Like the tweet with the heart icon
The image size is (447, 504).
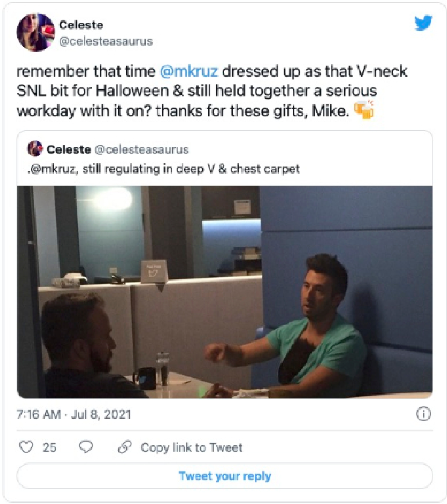28,447
